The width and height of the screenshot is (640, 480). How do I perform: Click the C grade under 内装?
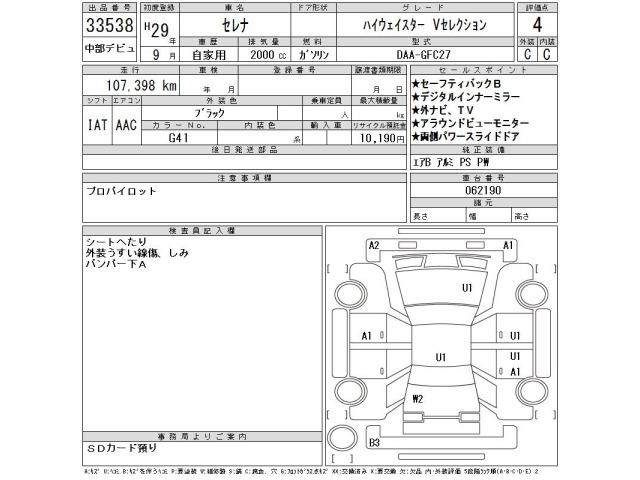tap(547, 54)
